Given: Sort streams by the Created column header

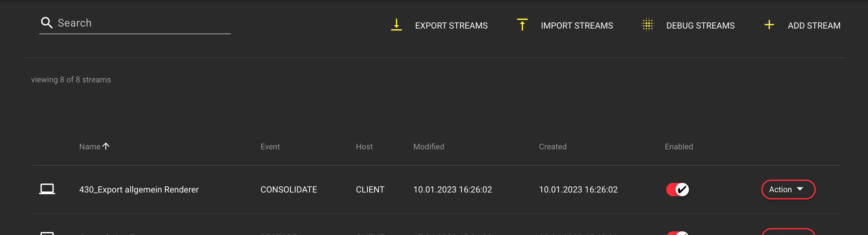Looking at the screenshot, I should pos(552,146).
